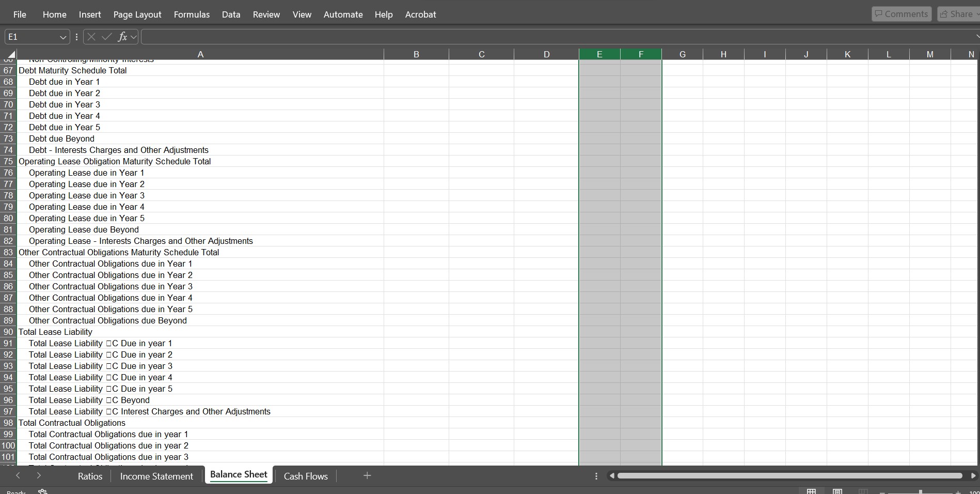Click the tab bar splitter three-dot handle
This screenshot has height=494, width=980.
click(x=596, y=476)
